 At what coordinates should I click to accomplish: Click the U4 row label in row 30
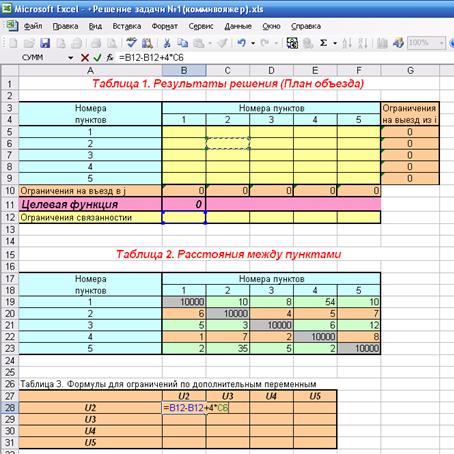point(90,431)
